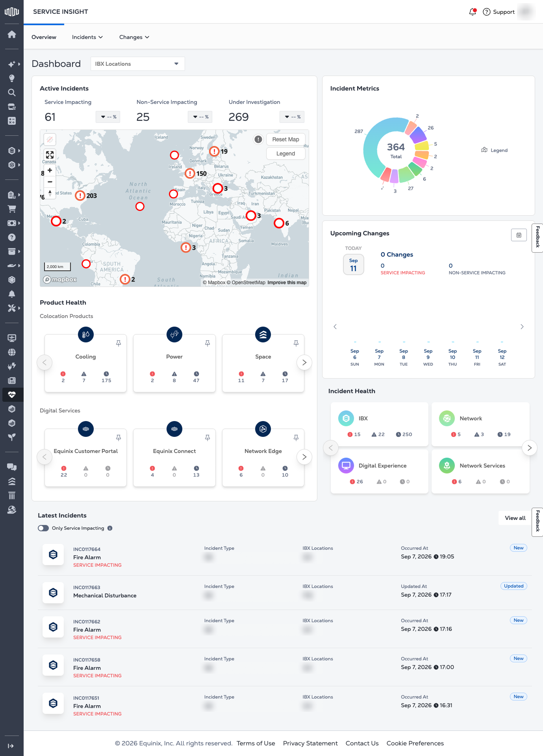543x756 pixels.
Task: Open the shopping cart sidebar icon
Action: click(12, 209)
